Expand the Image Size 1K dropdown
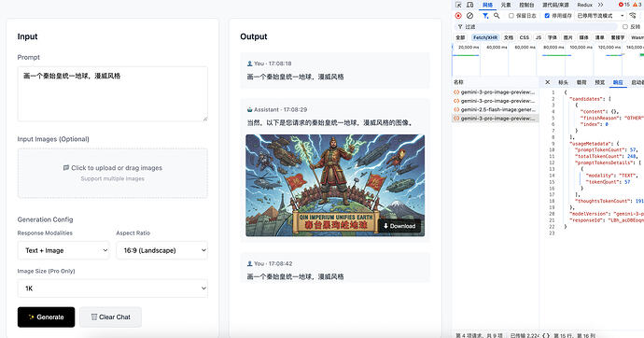The height and width of the screenshot is (338, 644). (113, 289)
